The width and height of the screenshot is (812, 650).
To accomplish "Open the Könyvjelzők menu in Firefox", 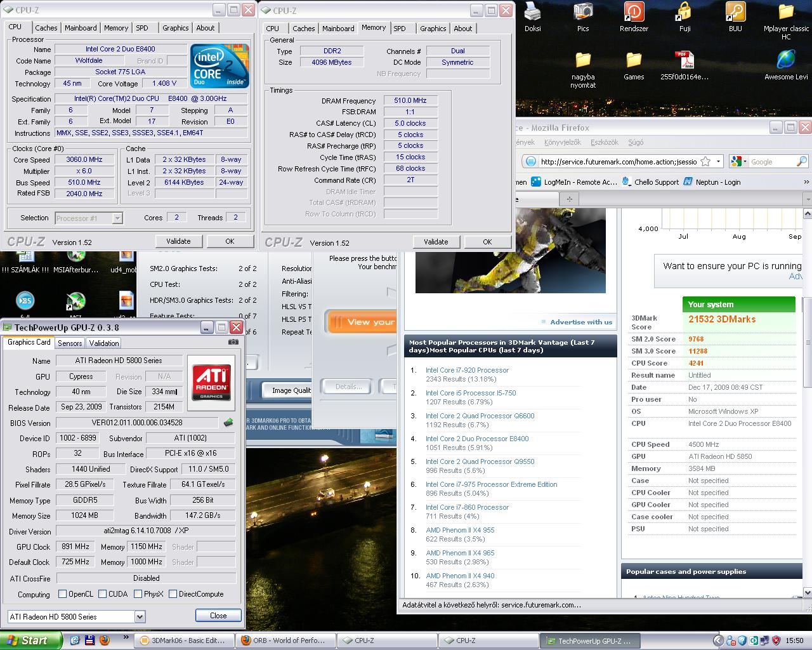I will click(562, 142).
